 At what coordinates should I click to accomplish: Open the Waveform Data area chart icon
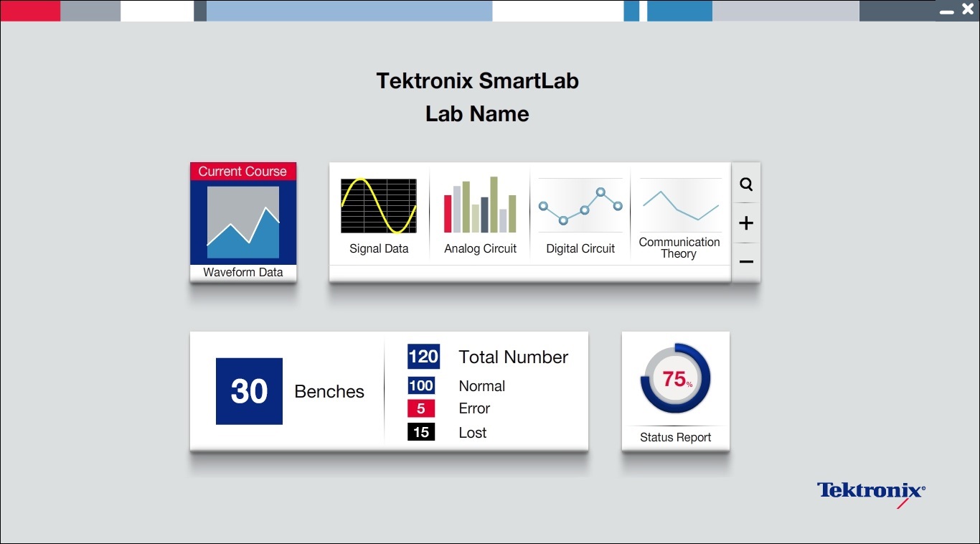[x=243, y=222]
